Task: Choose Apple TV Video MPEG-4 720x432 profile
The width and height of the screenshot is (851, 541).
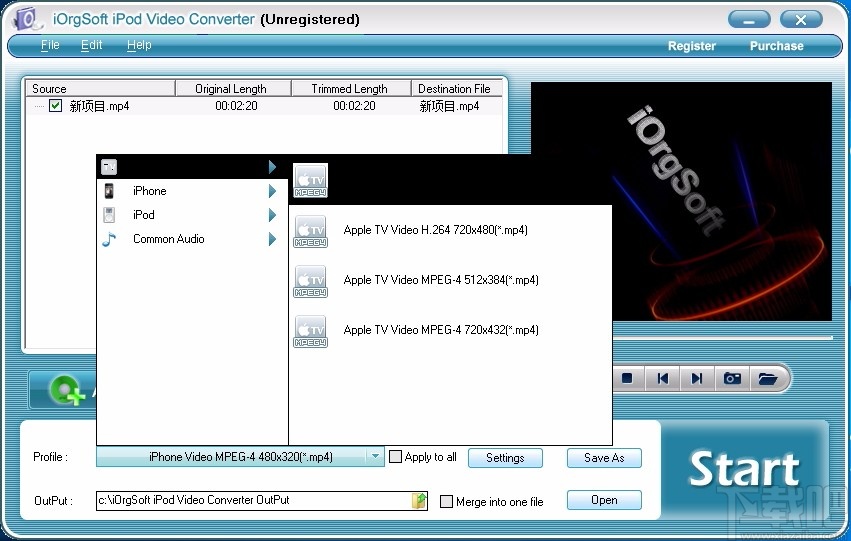Action: click(450, 330)
